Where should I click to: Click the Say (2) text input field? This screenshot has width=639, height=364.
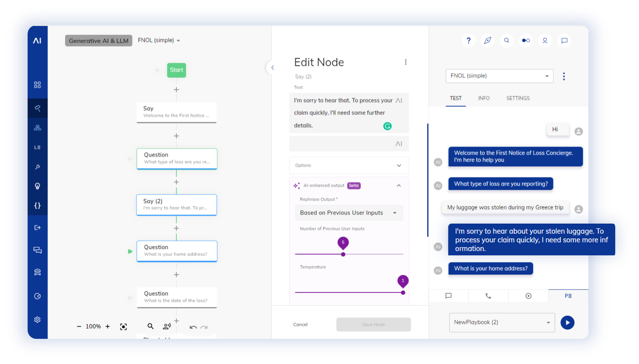[x=349, y=113]
